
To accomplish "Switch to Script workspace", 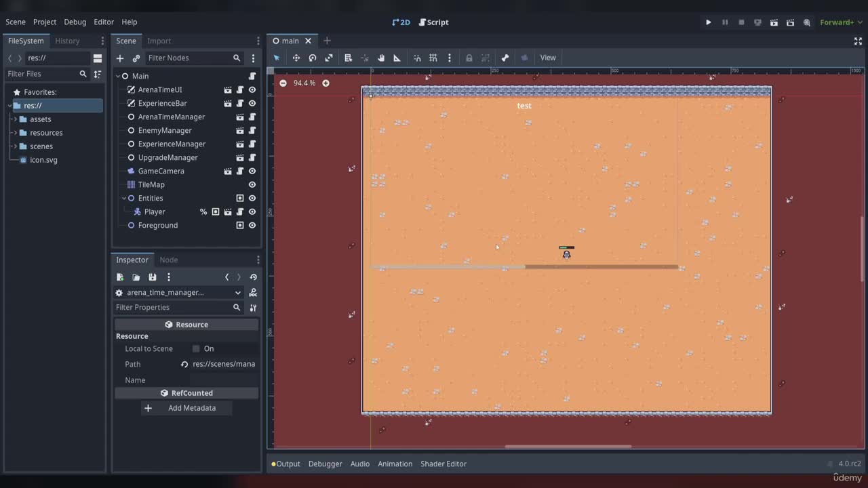I will click(433, 22).
